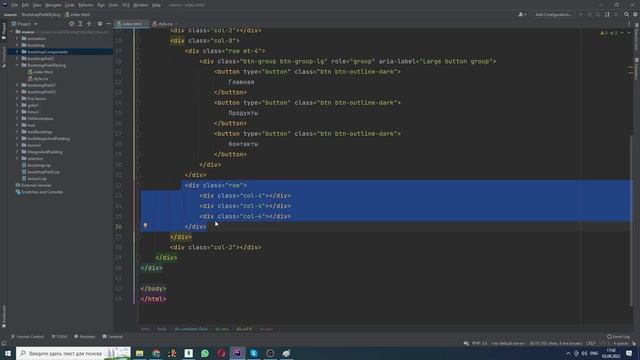640x360 pixels.
Task: Click Select Opened File locate icon
Action: tap(71, 24)
